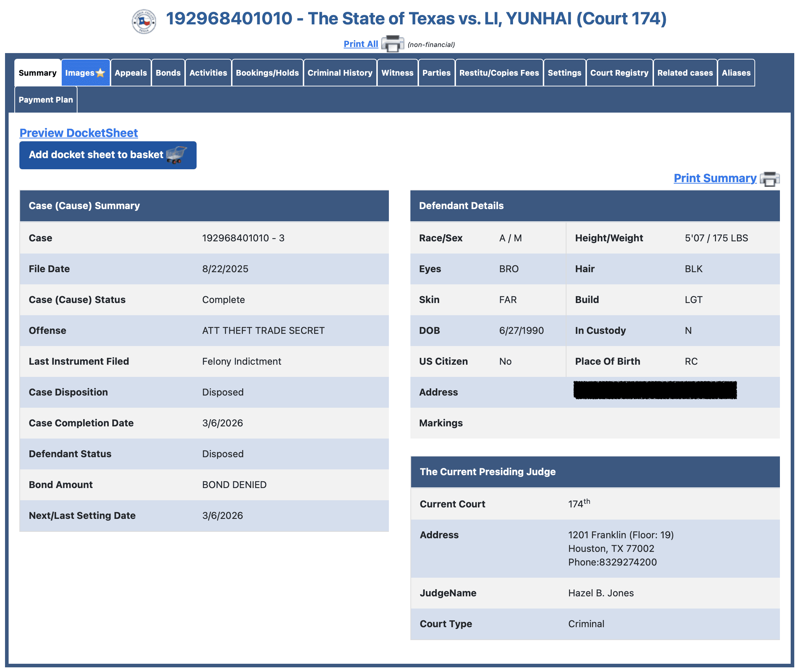Open the Payment Plan tab
This screenshot has height=672, width=800.
(x=46, y=100)
